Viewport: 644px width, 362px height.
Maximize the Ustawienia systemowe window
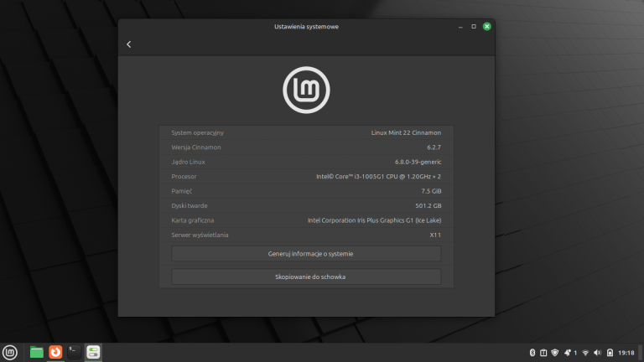tap(474, 27)
